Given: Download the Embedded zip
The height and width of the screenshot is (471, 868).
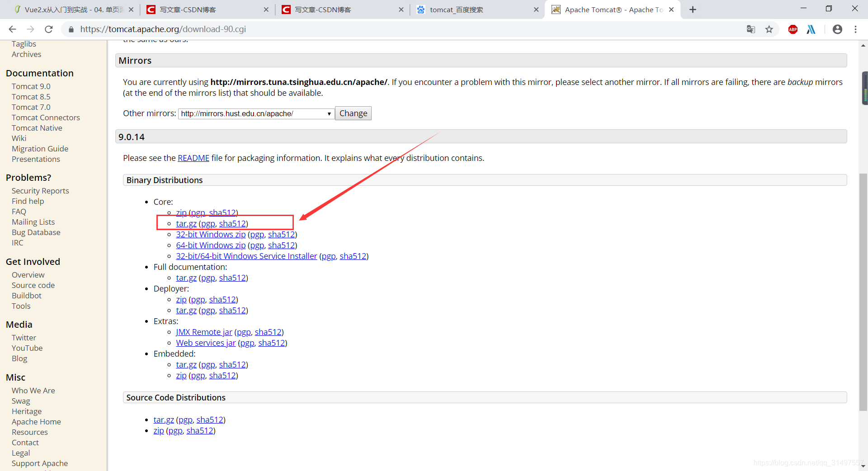Looking at the screenshot, I should [x=181, y=376].
